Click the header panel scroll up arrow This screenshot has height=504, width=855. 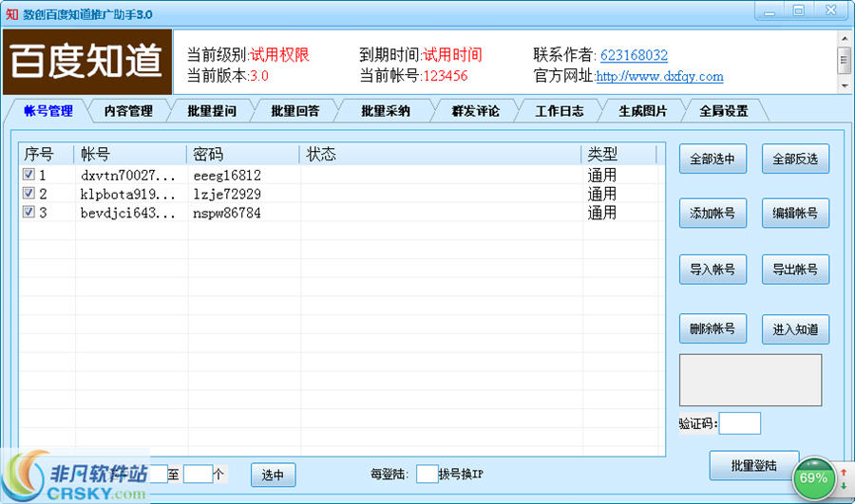(x=845, y=38)
